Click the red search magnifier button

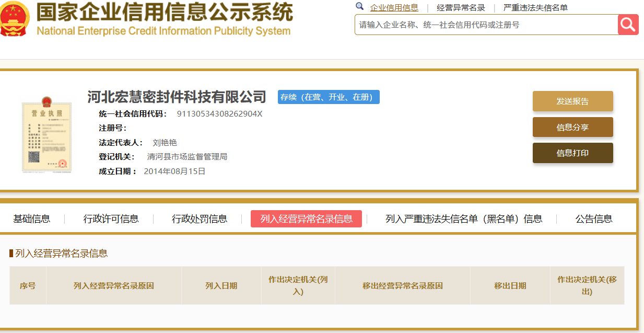[x=628, y=25]
